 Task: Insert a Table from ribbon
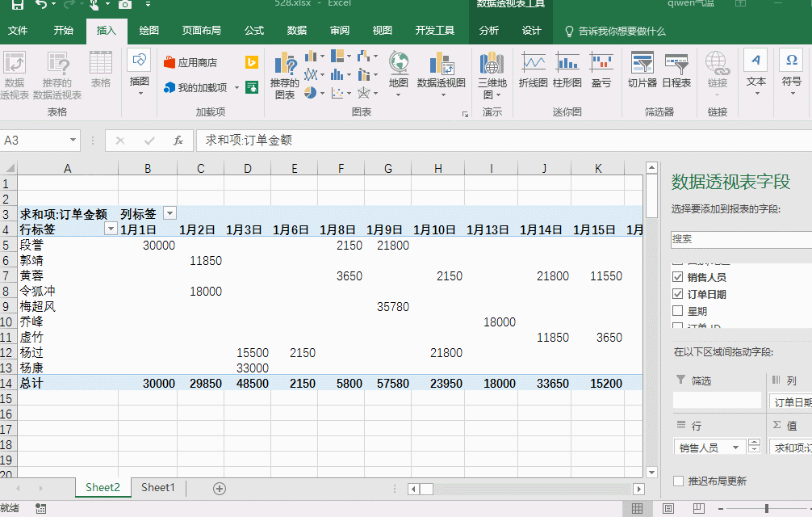[100, 69]
